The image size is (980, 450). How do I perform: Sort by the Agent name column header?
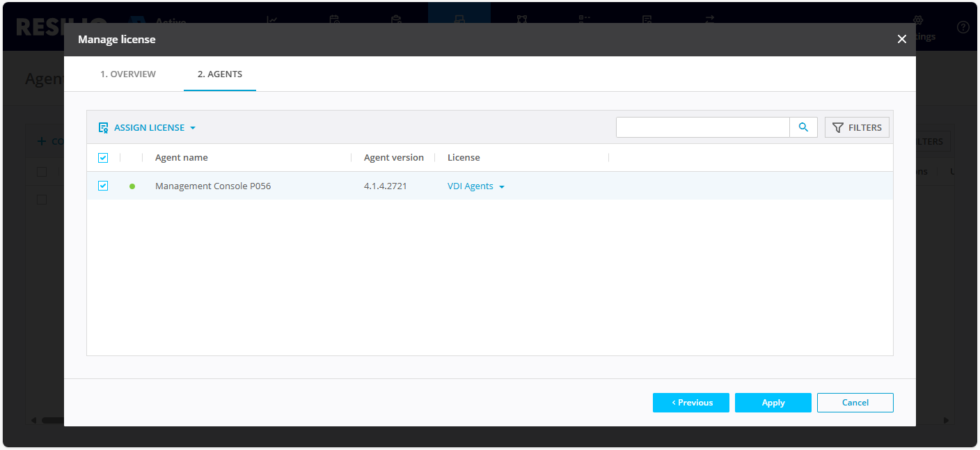point(182,158)
